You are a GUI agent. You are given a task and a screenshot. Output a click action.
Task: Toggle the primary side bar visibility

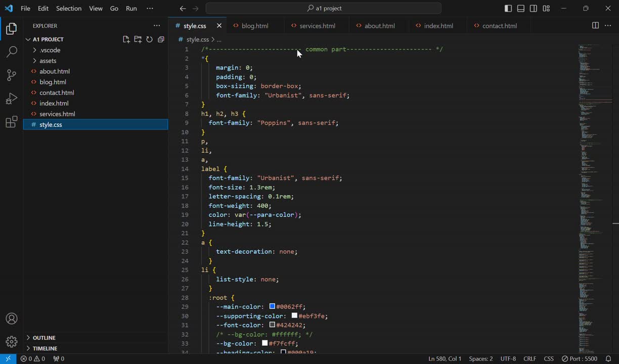[508, 9]
